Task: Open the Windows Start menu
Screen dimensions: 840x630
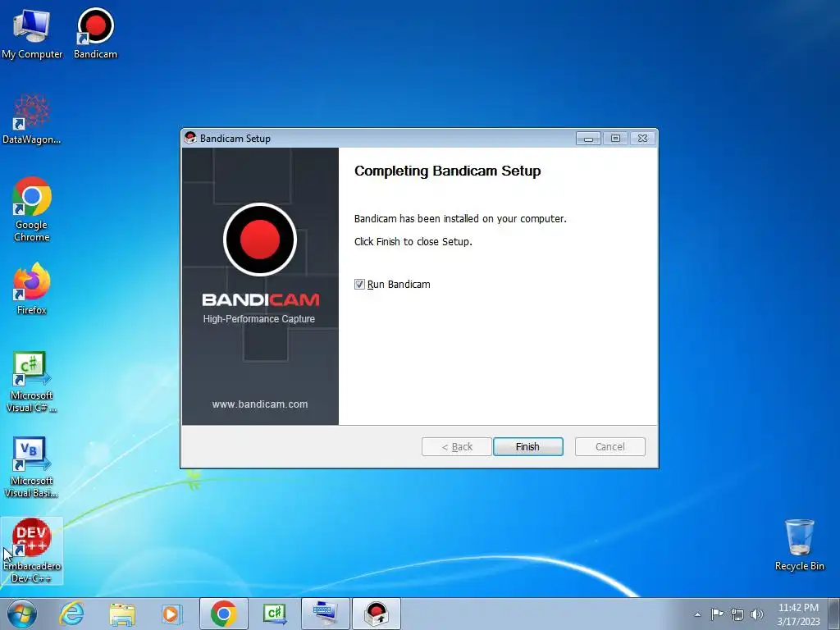Action: [x=22, y=614]
